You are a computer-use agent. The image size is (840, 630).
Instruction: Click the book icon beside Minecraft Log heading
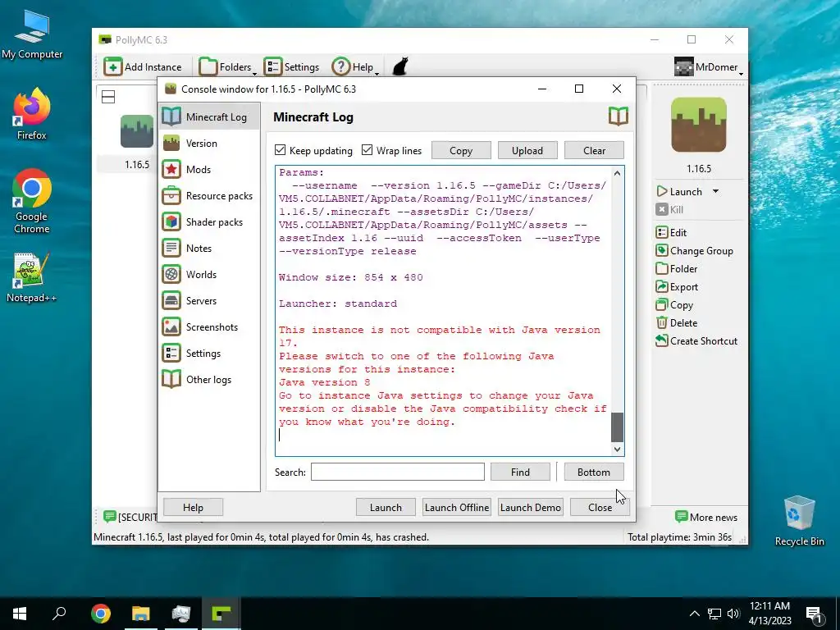tap(619, 116)
